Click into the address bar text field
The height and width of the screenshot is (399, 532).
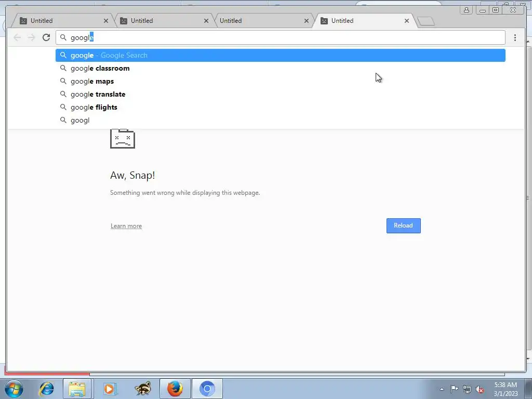(x=280, y=37)
